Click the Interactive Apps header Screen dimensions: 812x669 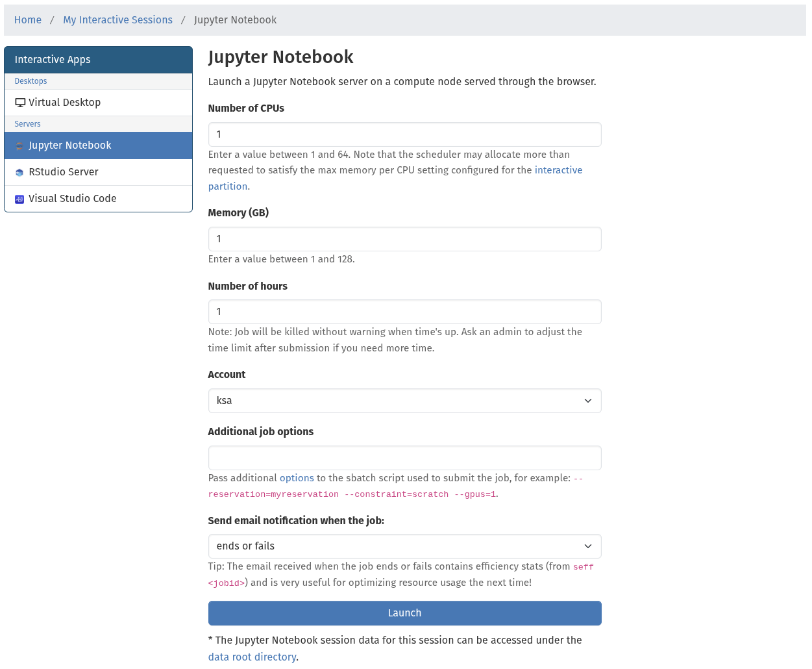point(98,60)
